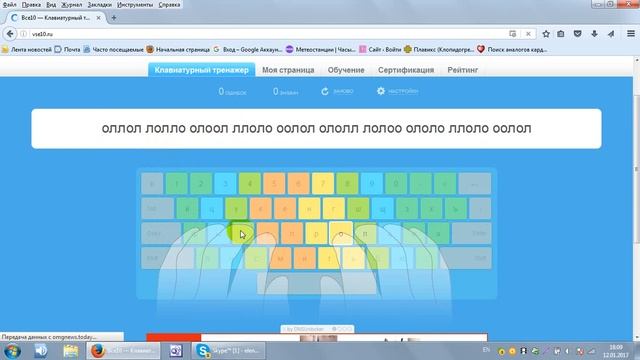Screen dimensions: 640x360
Task: Switch to the Рейтинг tab
Action: (462, 70)
